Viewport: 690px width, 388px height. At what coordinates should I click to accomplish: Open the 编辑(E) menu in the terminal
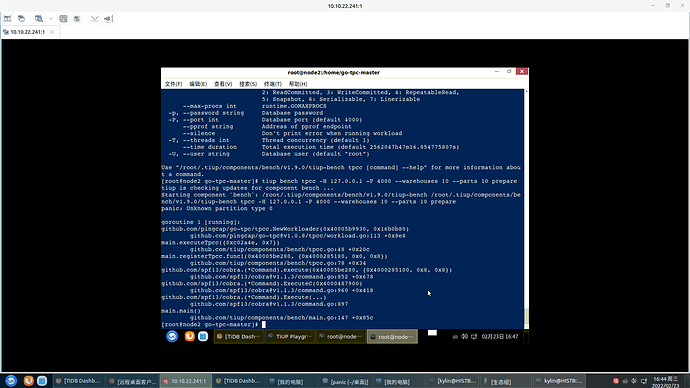pyautogui.click(x=198, y=84)
